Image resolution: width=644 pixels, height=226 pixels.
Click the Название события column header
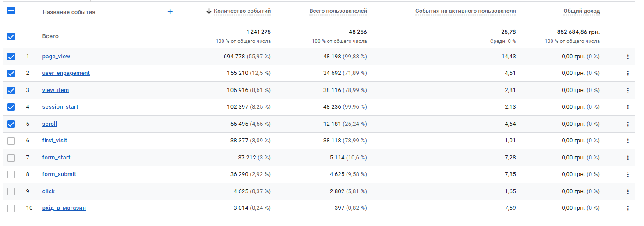[x=69, y=12]
